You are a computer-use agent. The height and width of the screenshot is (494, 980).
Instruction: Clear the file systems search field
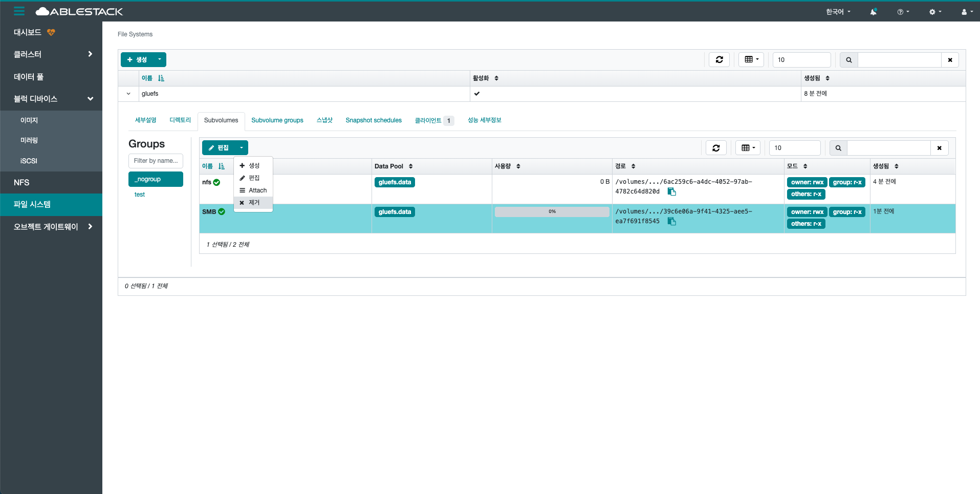pos(950,60)
